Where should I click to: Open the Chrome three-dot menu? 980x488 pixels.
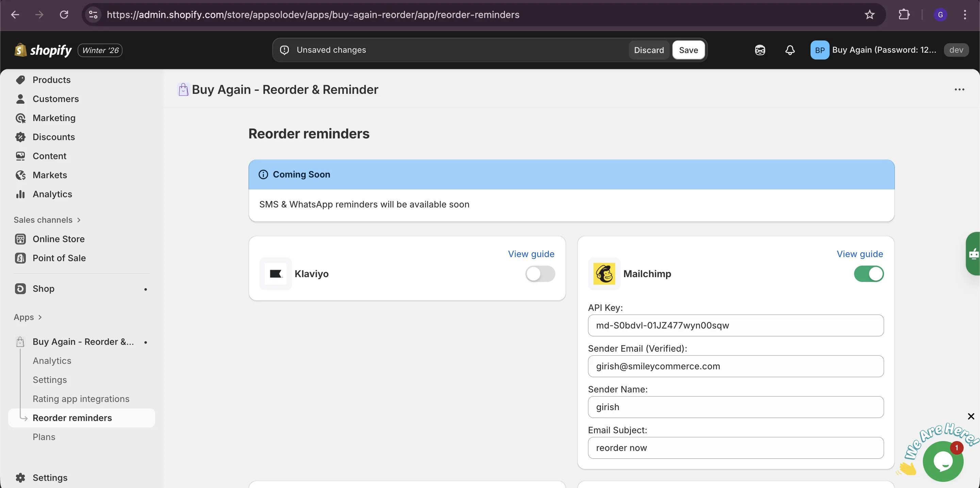coord(965,15)
